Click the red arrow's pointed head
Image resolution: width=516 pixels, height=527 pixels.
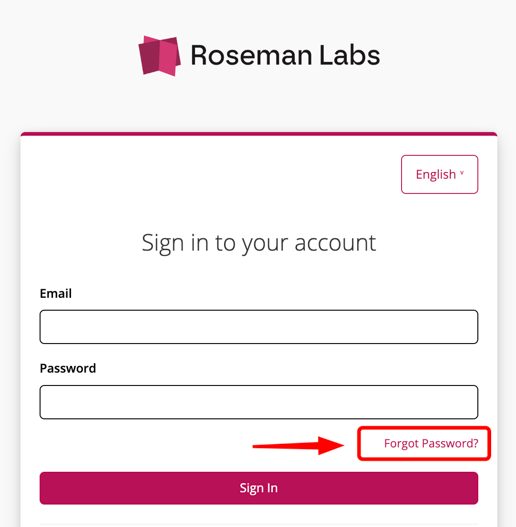pos(331,446)
